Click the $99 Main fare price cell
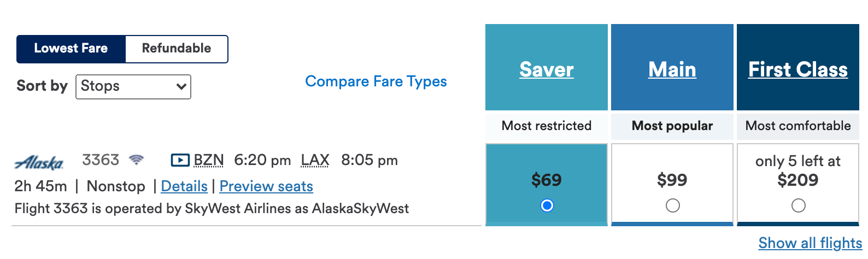The image size is (868, 259). [x=672, y=180]
